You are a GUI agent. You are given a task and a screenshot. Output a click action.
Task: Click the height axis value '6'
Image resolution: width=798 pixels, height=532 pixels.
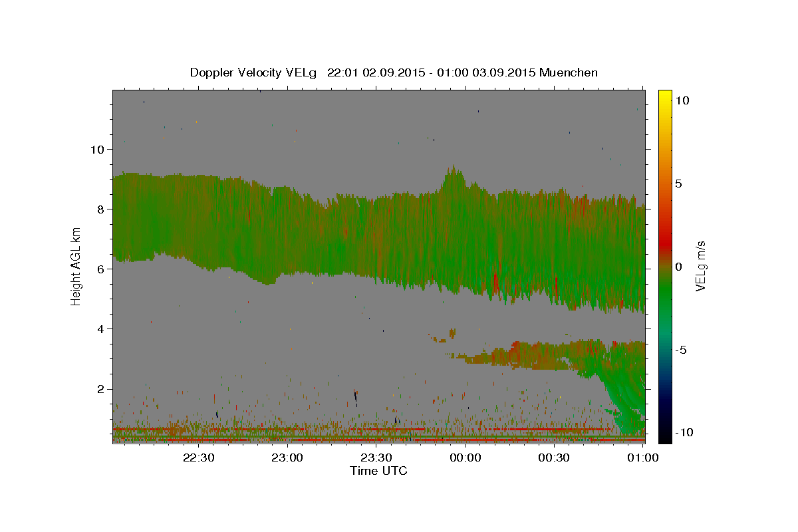(x=100, y=269)
